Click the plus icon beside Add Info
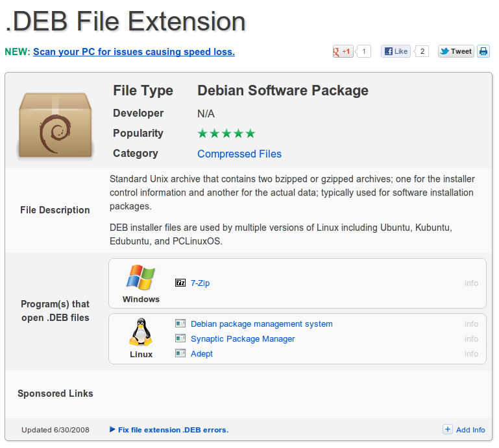This screenshot has width=499, height=448. point(448,429)
